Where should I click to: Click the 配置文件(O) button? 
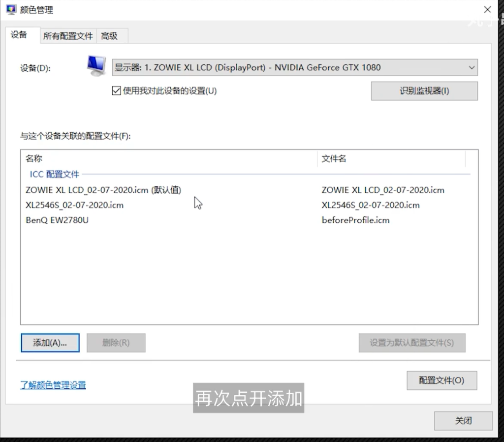(441, 381)
